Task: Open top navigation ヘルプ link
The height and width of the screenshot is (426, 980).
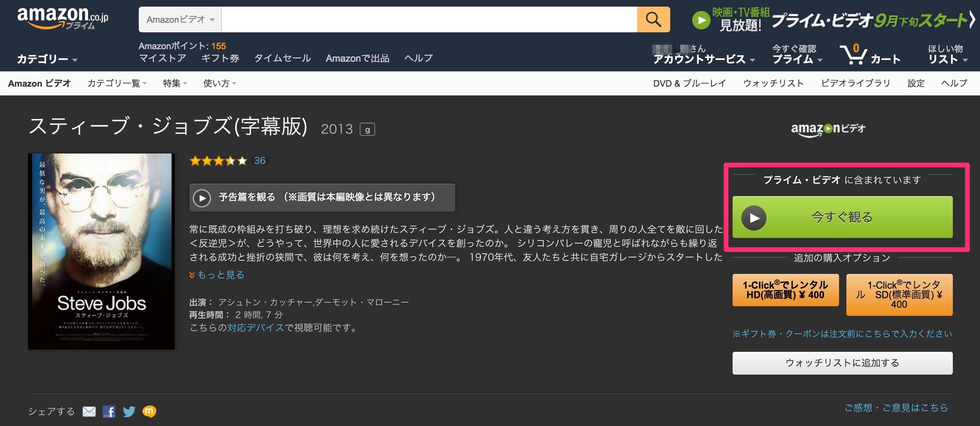Action: (418, 58)
